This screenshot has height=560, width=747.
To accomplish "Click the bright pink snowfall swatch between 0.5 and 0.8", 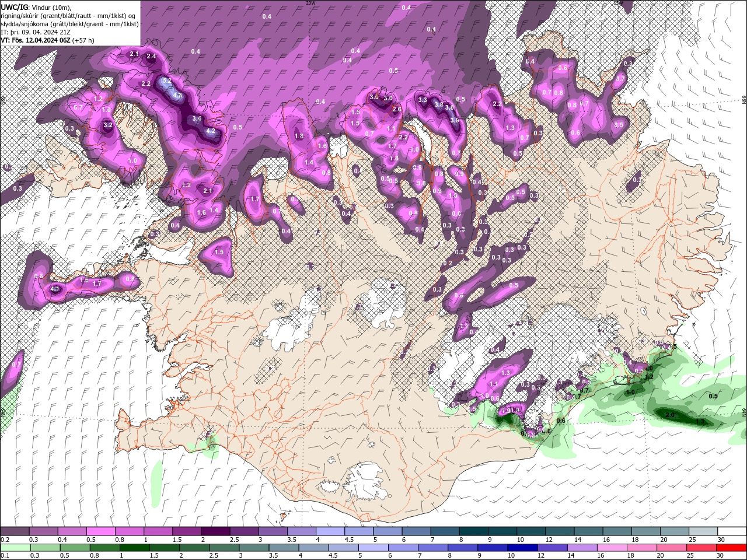I will 100,531.
